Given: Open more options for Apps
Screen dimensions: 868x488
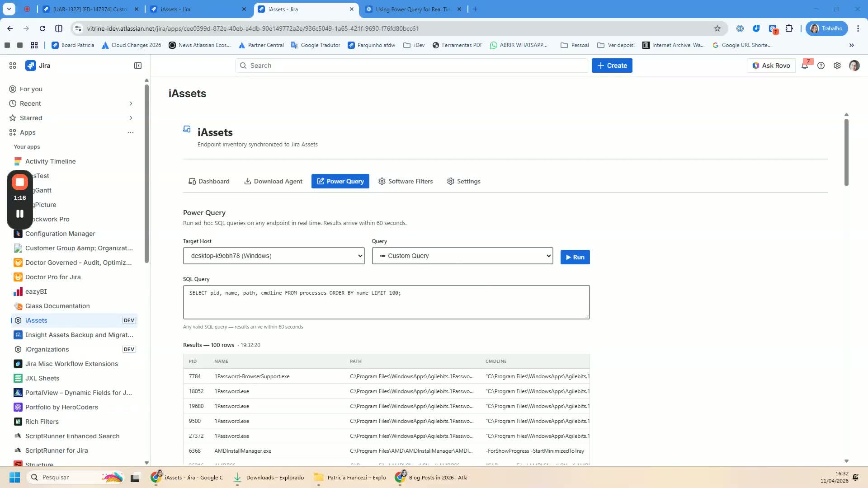Looking at the screenshot, I should coord(131,132).
